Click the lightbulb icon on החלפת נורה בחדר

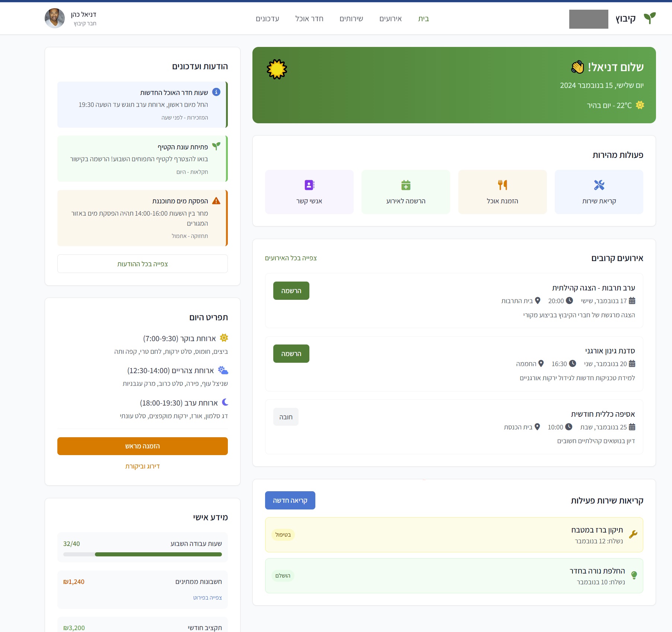(634, 575)
